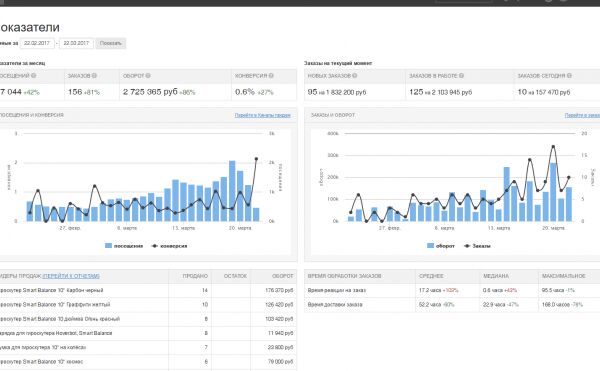
Task: Select the Smart Balance 10" космос row
Action: pos(148,362)
